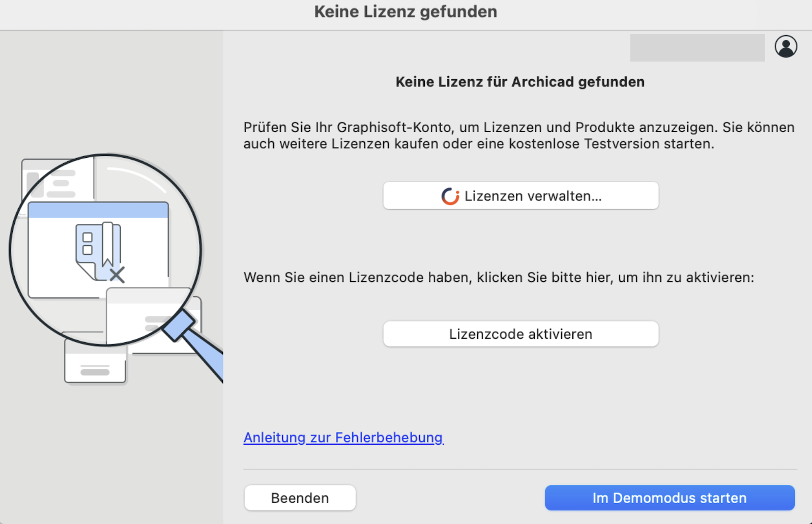Click the 'Wenn Sie einen Lizenzcode haben' text
This screenshot has height=524, width=812.
pyautogui.click(x=499, y=278)
